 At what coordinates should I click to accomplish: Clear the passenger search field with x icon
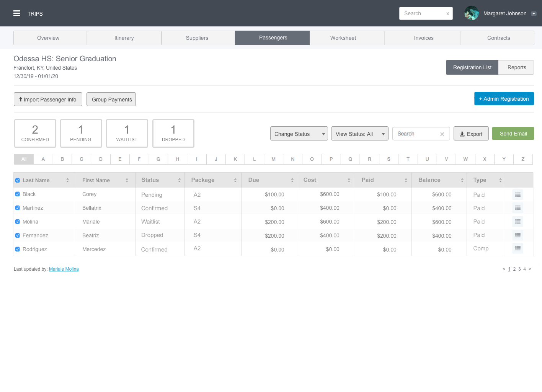click(442, 134)
